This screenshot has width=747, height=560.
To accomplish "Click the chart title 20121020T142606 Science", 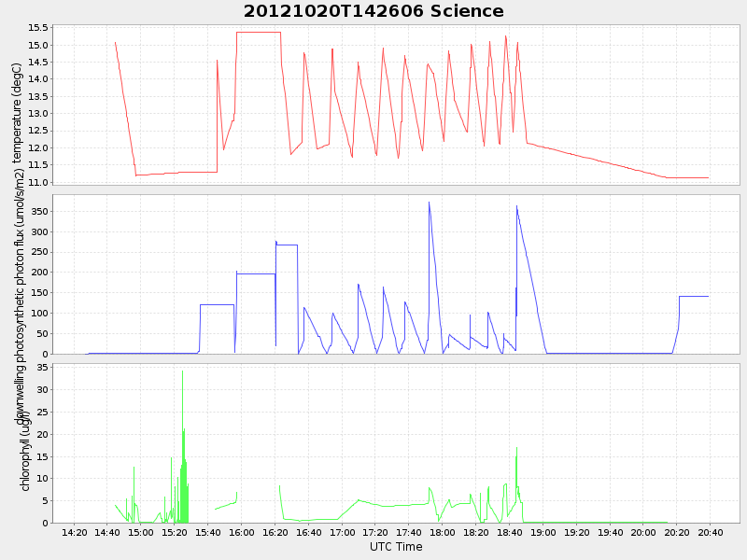I will tap(373, 11).
